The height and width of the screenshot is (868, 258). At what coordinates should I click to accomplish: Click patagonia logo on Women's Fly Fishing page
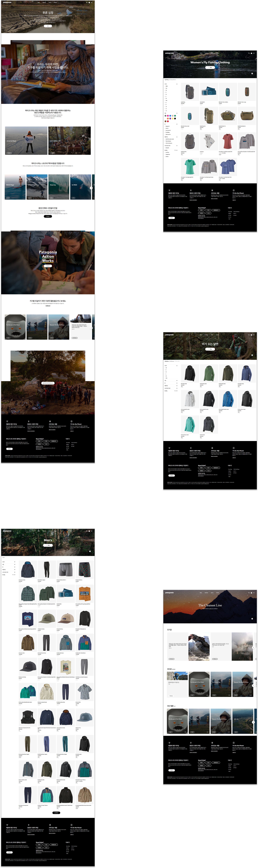tap(170, 53)
